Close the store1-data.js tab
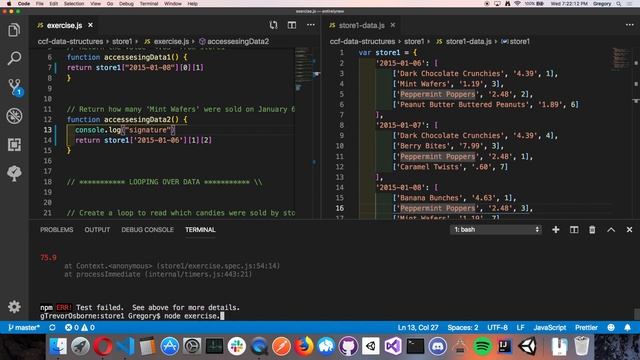 393,25
